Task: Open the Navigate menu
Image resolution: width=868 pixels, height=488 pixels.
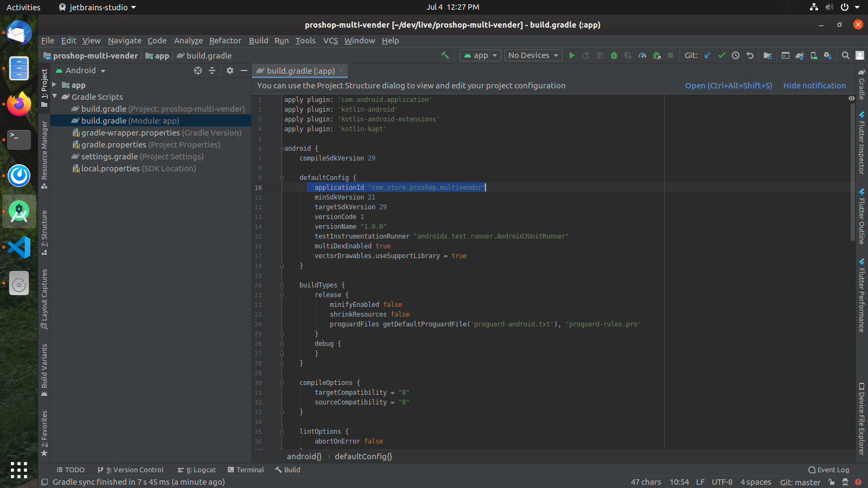Action: [x=124, y=41]
